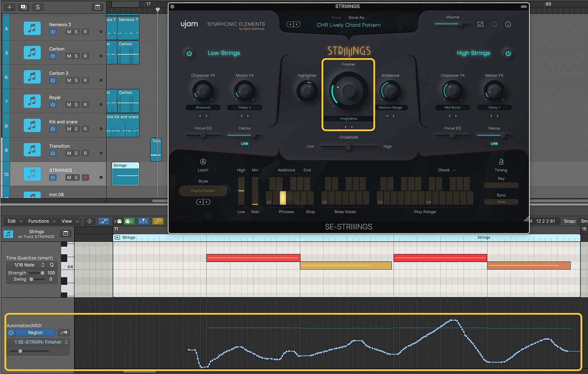The image size is (588, 374).
Task: Click the catch playhead icon in piano roll
Action: [x=89, y=221]
